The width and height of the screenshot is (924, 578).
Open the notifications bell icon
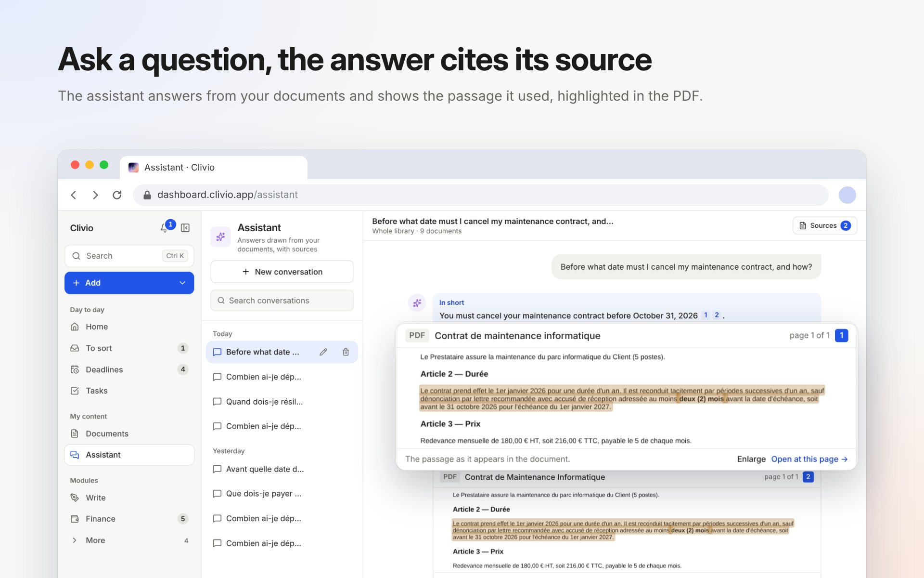[165, 228]
